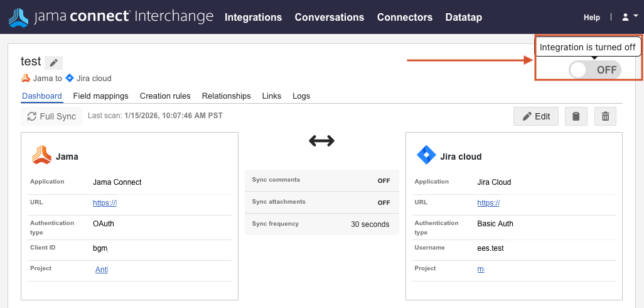The width and height of the screenshot is (644, 308).
Task: Start a Full Sync
Action: click(x=51, y=116)
